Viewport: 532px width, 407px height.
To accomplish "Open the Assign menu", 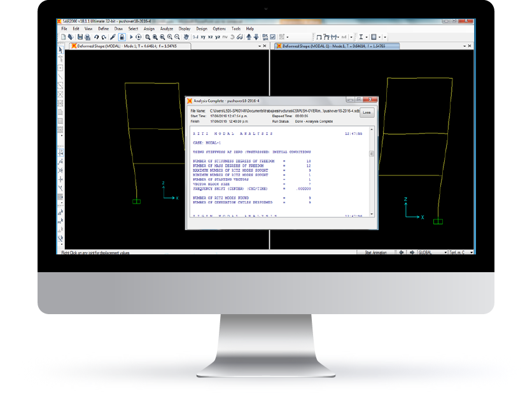I will point(149,29).
